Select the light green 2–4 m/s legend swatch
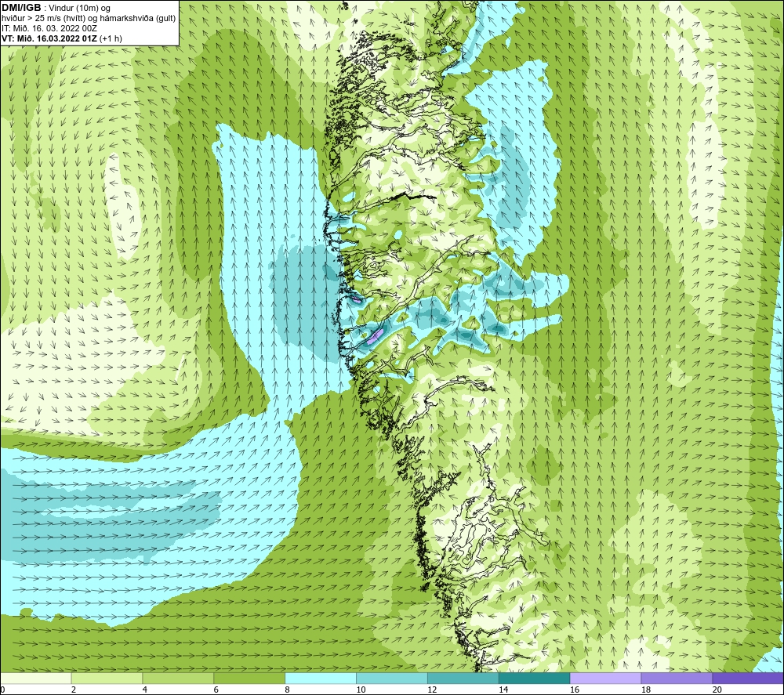Image resolution: width=784 pixels, height=695 pixels. pyautogui.click(x=107, y=678)
